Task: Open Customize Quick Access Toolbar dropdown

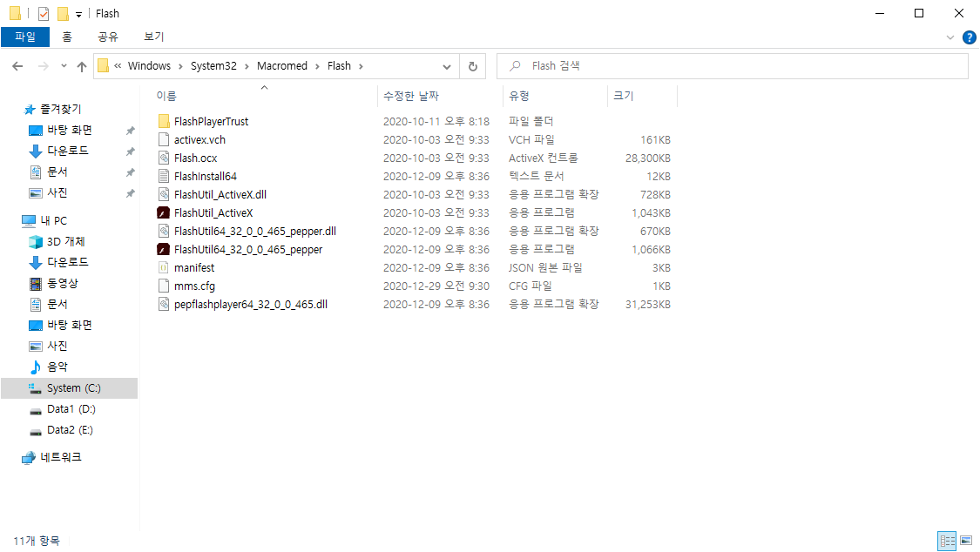Action: coord(78,14)
